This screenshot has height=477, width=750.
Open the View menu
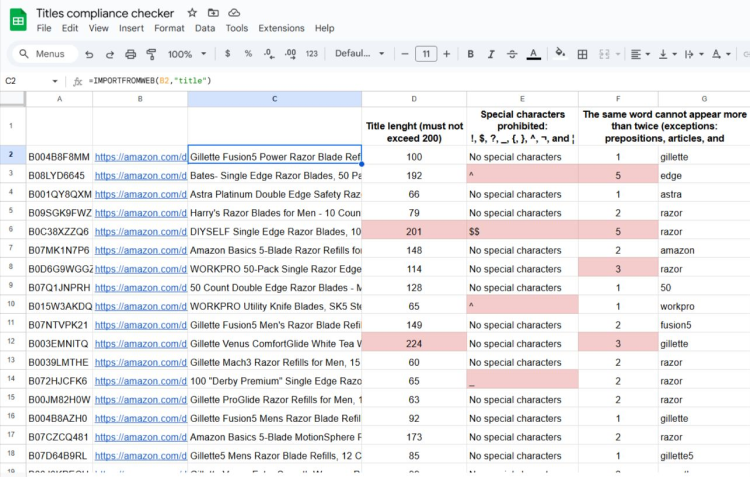[98, 28]
